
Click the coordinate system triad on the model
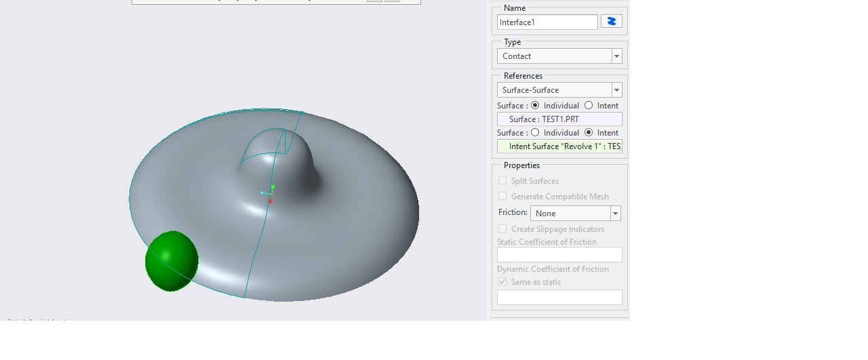pos(268,193)
